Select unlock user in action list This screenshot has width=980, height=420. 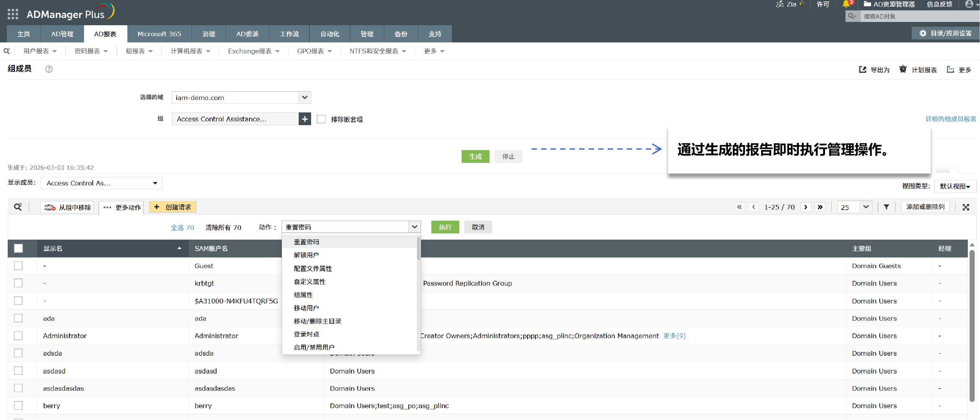point(306,255)
